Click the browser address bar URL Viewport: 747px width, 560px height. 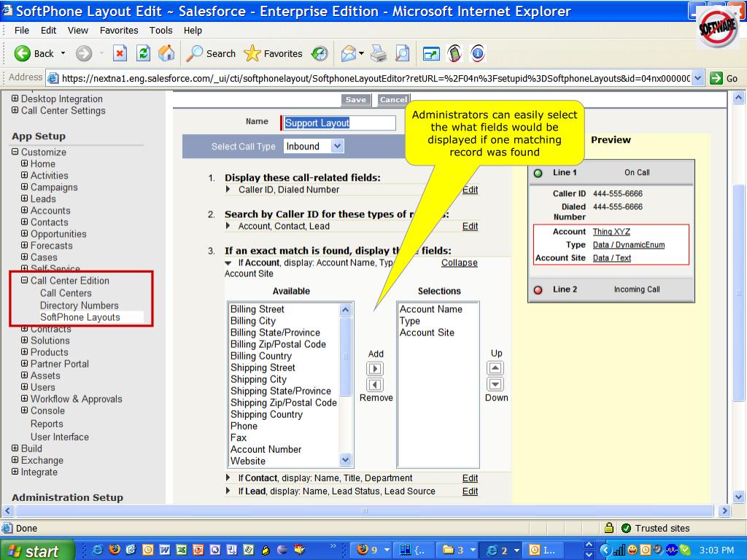click(x=376, y=79)
